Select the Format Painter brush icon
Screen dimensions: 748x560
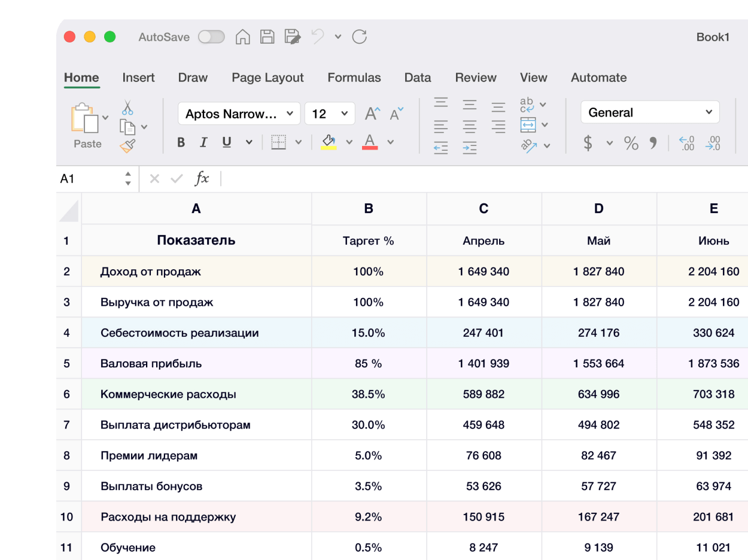(127, 145)
